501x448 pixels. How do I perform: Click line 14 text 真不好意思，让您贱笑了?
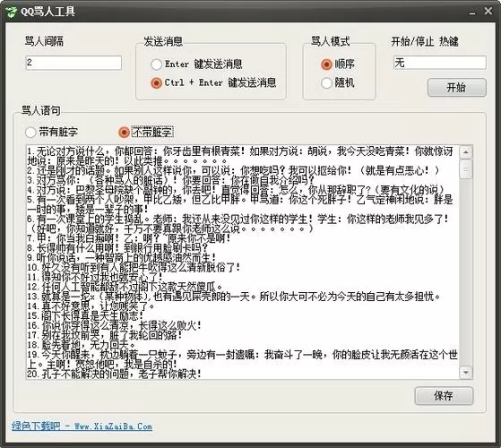(x=91, y=306)
